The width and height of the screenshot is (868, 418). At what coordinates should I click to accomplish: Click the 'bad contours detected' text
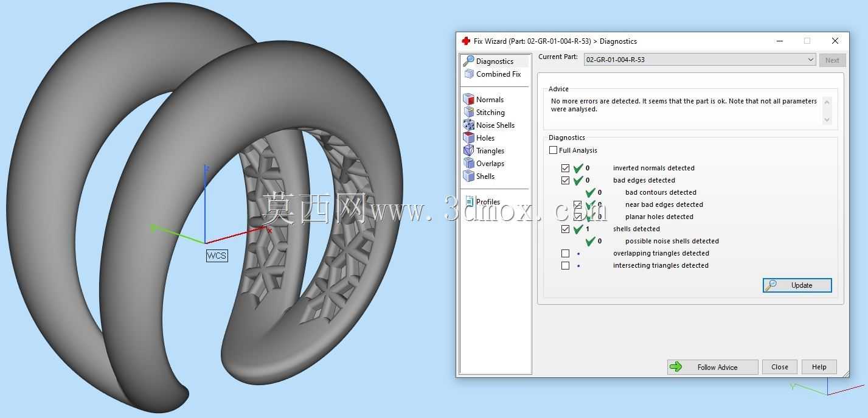(x=661, y=192)
